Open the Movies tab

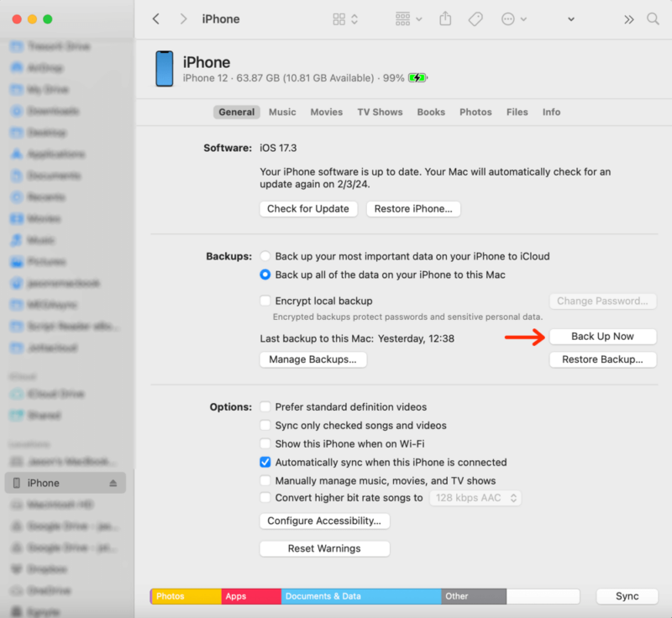327,113
